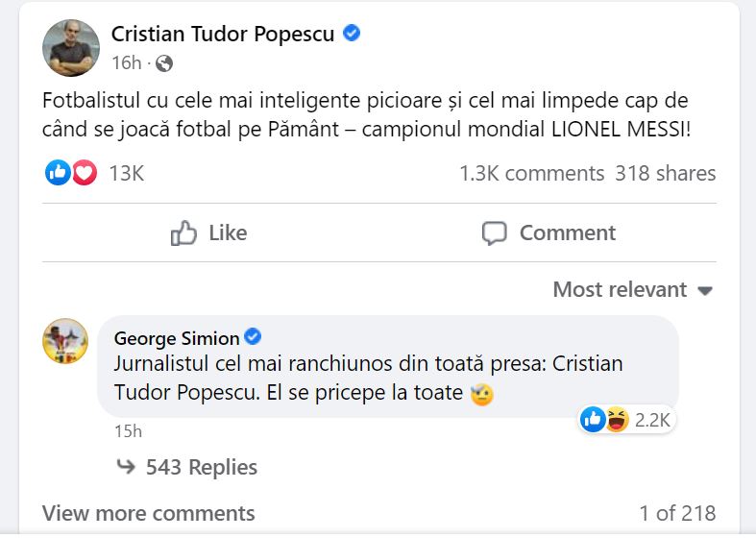Screen dimensions: 756x538
Task: Click the red heart reaction icon under post
Action: [x=85, y=173]
